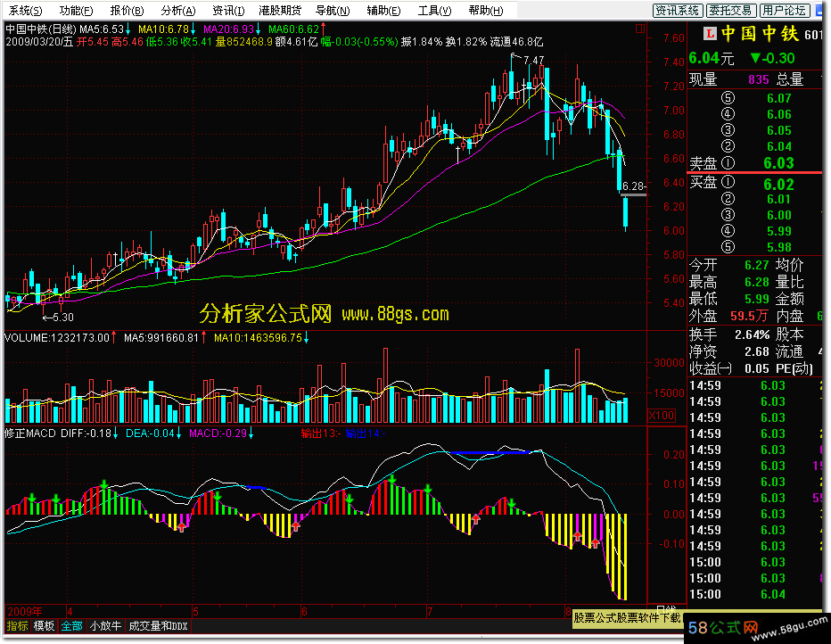Click the 58公式网 logo
831x644 pixels.
pos(723,628)
